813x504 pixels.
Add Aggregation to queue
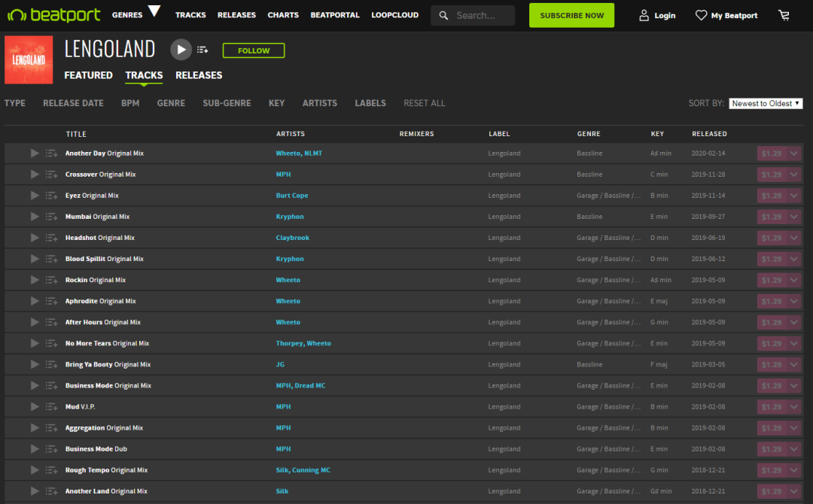pos(51,428)
